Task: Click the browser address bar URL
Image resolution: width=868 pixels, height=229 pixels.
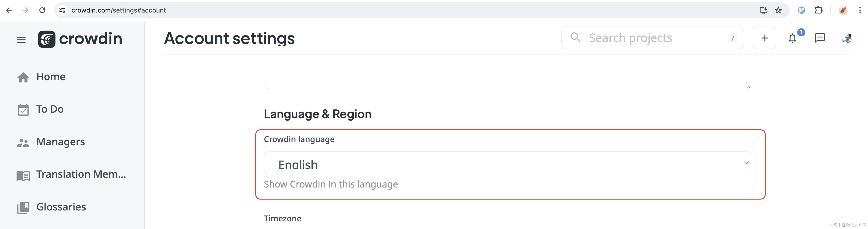Action: (x=119, y=10)
